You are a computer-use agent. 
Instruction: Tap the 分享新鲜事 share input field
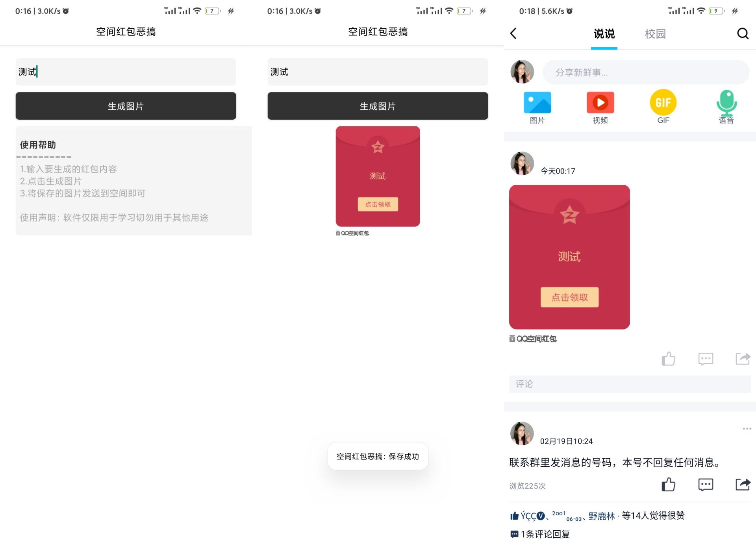(646, 72)
